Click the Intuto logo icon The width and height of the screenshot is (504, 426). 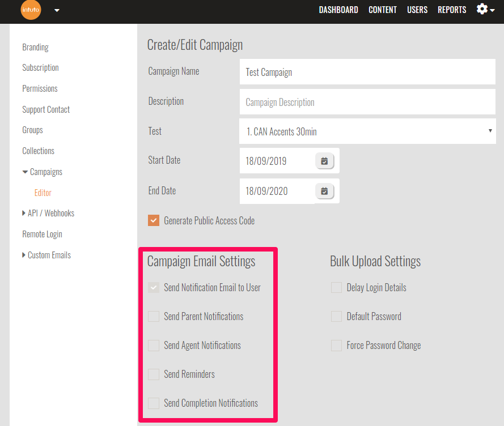pyautogui.click(x=30, y=10)
